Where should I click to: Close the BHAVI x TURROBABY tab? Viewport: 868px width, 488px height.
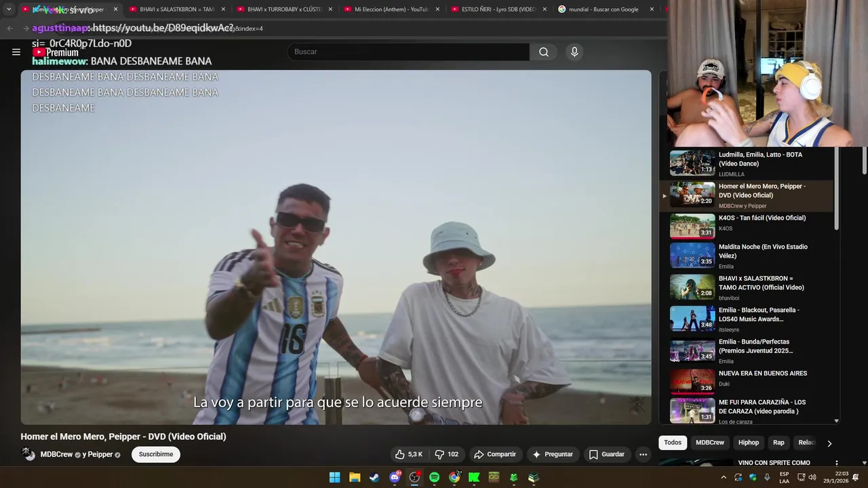point(330,9)
